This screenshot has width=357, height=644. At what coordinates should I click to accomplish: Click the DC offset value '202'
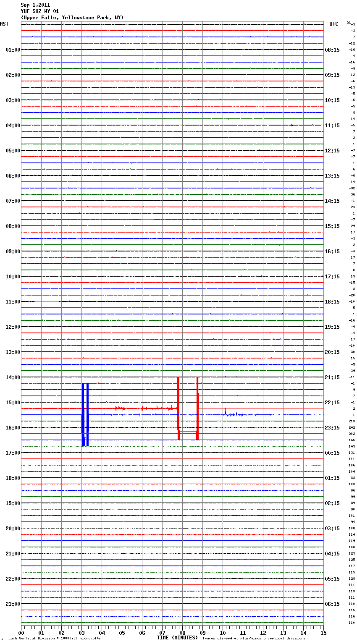point(352,434)
